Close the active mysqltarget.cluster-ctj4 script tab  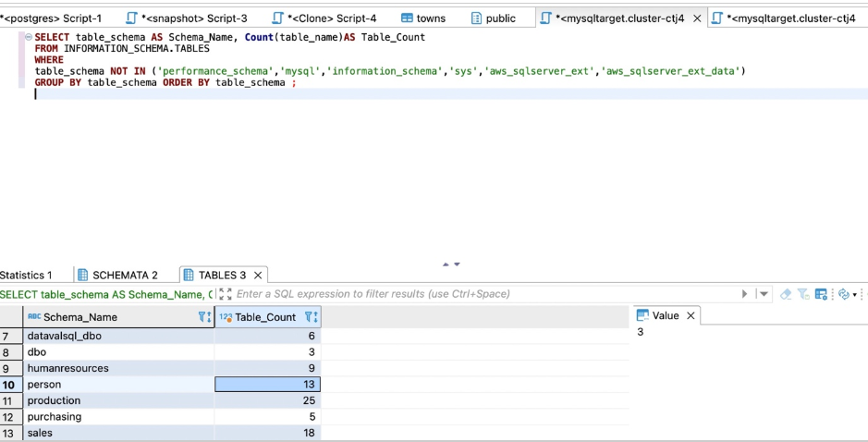click(697, 18)
